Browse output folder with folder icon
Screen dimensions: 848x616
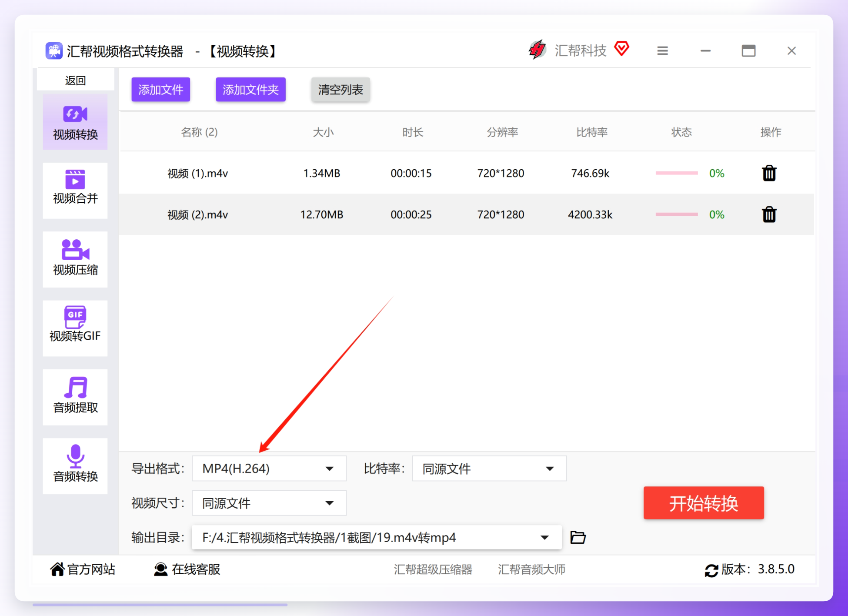pyautogui.click(x=578, y=537)
